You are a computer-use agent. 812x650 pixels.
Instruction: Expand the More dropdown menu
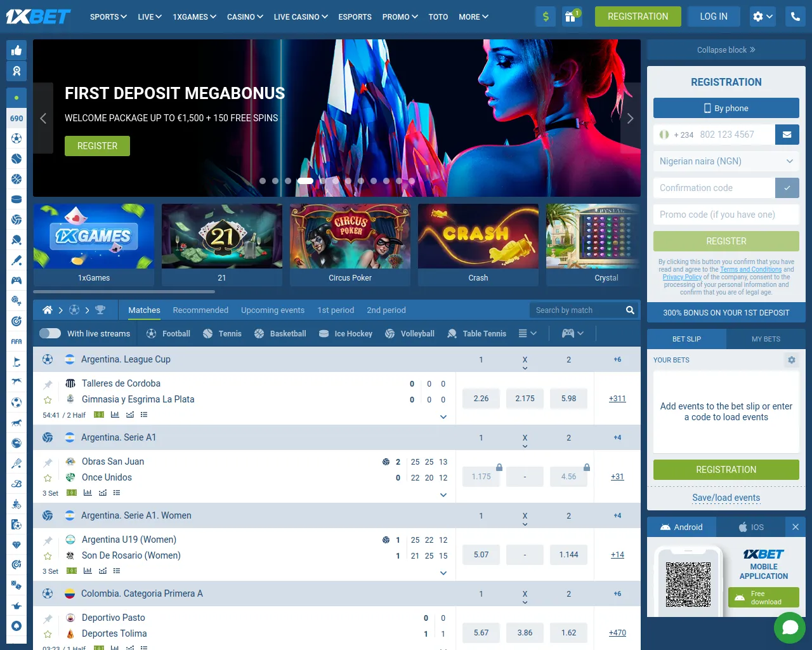click(x=473, y=17)
